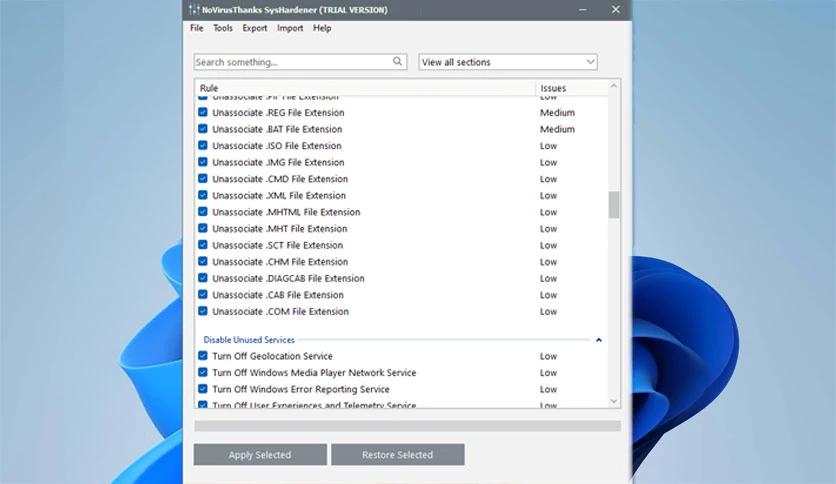Viewport: 836px width, 484px height.
Task: Open the File menu
Action: coord(197,28)
